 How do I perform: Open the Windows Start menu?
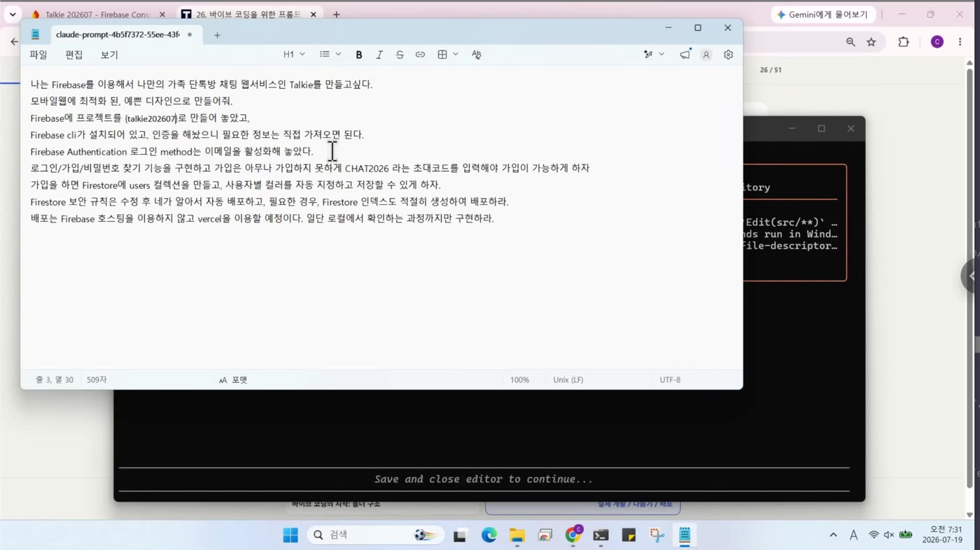(290, 535)
